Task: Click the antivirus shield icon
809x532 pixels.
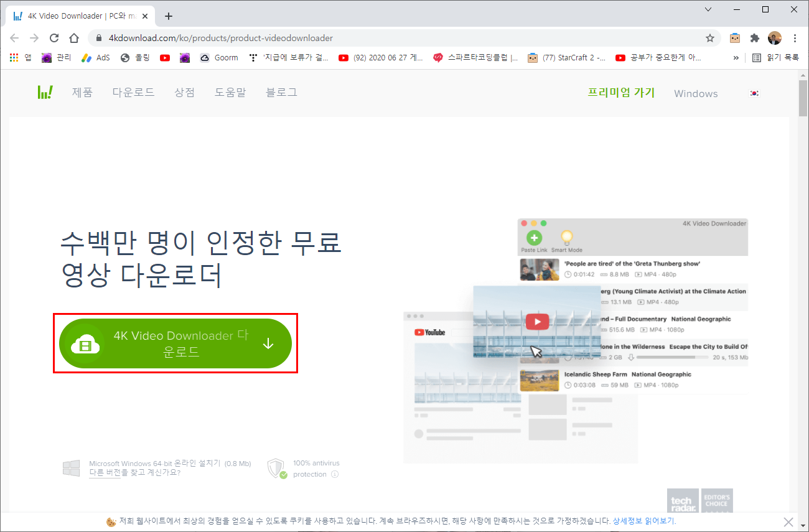Action: 277,469
